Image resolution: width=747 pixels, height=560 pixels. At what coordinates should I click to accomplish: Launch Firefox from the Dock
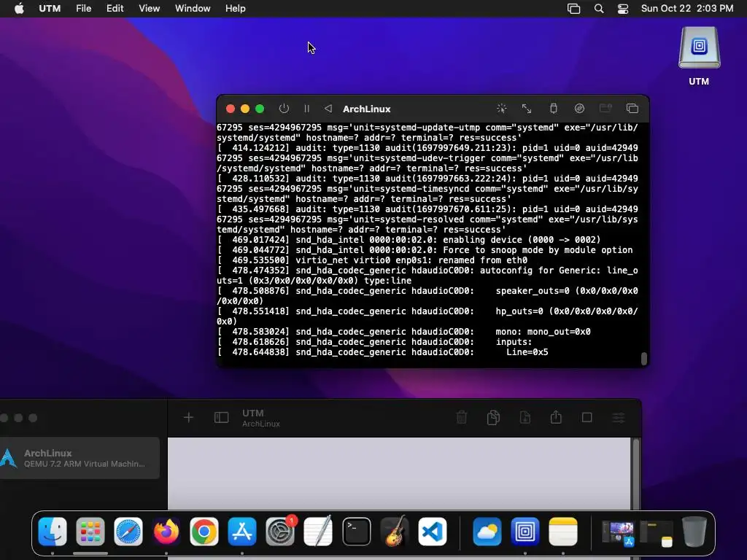166,532
